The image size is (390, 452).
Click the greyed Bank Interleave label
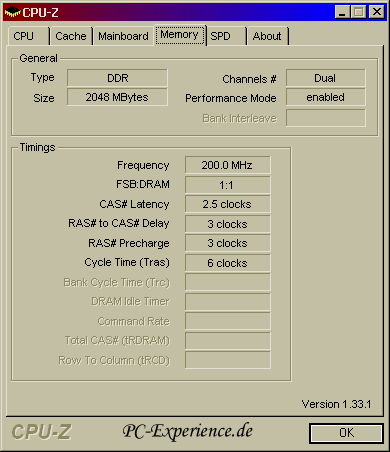pos(239,118)
